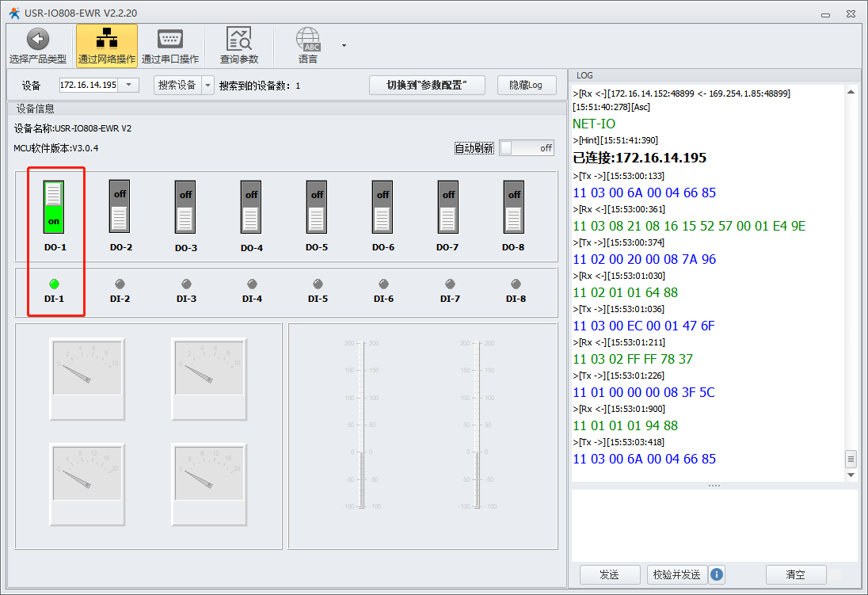
Task: Click the 172.16.14.195 device address field
Action: pos(89,85)
